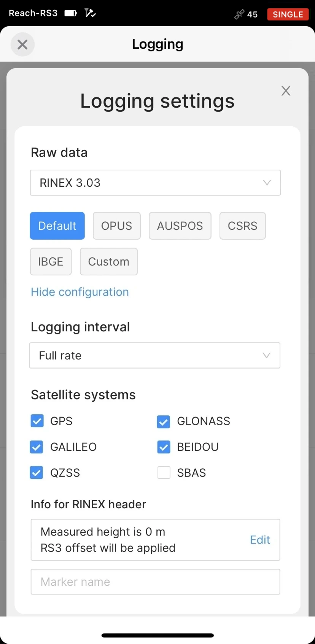
Task: Pick the CSRS preset button
Action: pos(243,226)
